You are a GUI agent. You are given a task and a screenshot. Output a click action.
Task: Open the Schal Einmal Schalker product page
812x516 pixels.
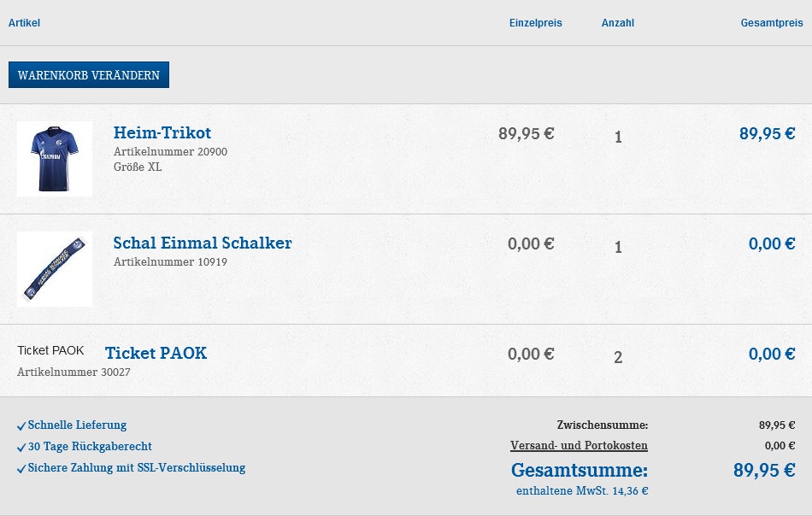(x=203, y=243)
